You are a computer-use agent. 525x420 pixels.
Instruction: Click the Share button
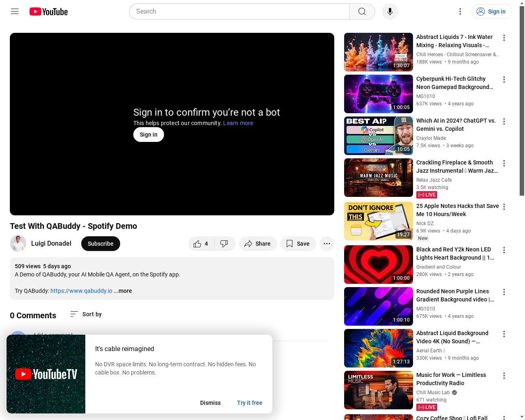click(258, 244)
